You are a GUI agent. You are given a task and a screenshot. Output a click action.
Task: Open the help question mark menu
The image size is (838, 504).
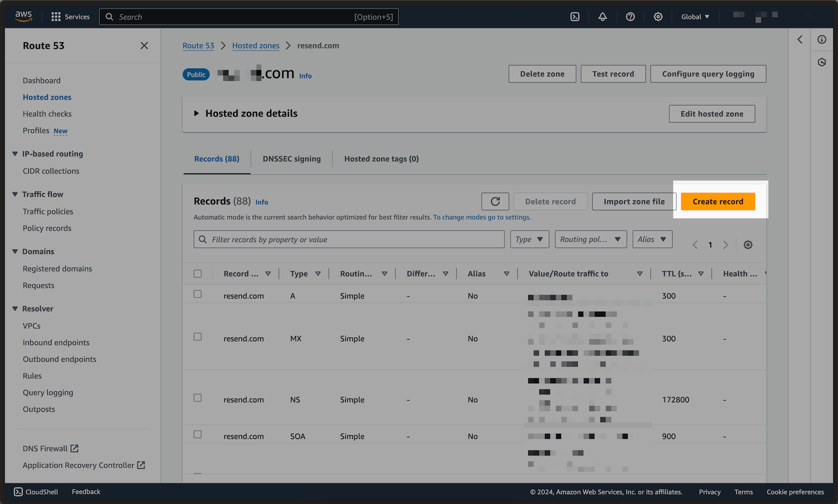tap(630, 17)
